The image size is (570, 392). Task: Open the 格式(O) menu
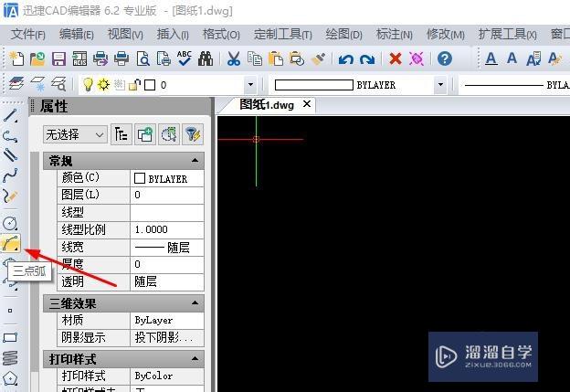pyautogui.click(x=221, y=35)
